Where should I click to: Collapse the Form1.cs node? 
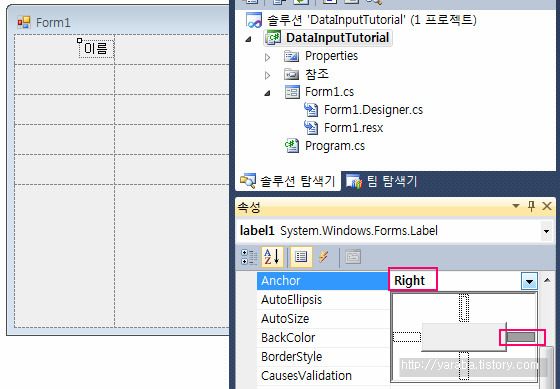click(267, 94)
